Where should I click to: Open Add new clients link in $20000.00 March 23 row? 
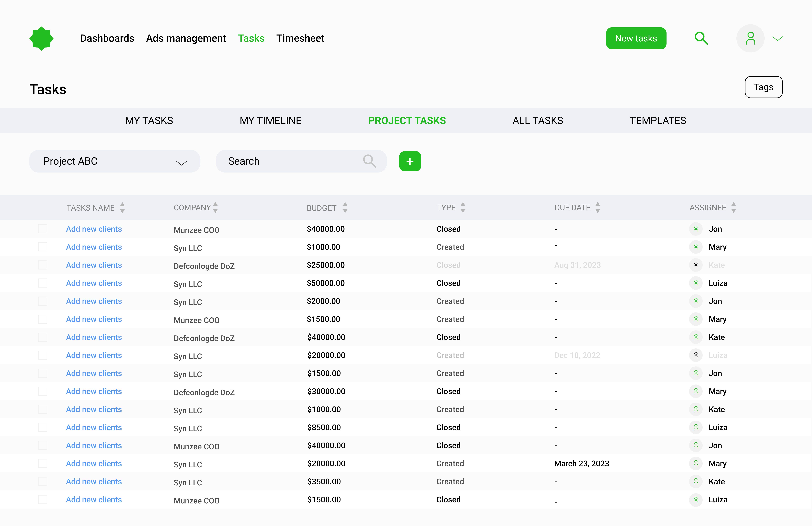tap(94, 463)
